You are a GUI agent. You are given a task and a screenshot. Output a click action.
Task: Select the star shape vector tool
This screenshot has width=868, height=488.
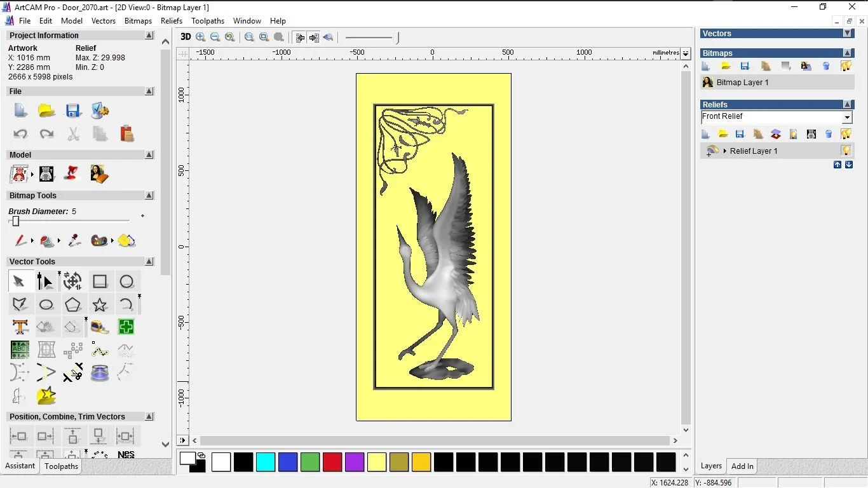pos(100,305)
